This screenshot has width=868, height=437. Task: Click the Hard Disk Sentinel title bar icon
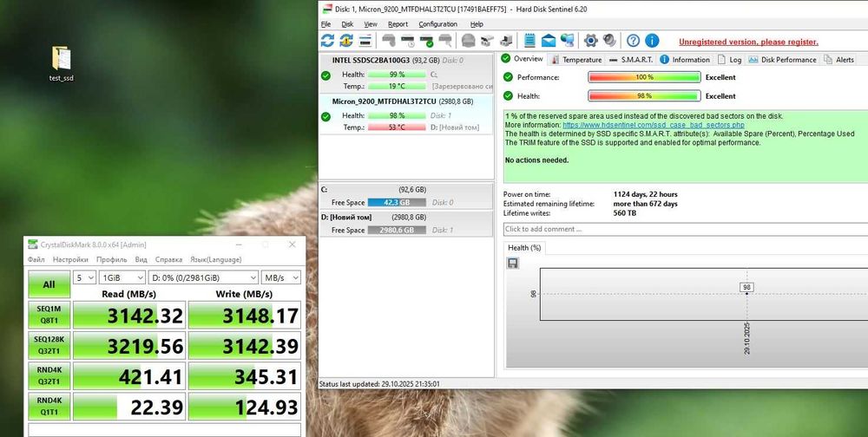327,9
